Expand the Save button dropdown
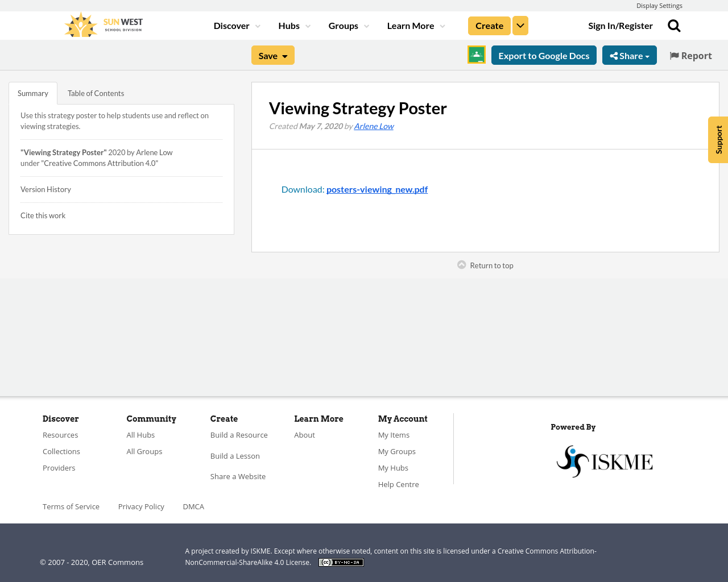Screen dimensions: 728x582 point(284,55)
